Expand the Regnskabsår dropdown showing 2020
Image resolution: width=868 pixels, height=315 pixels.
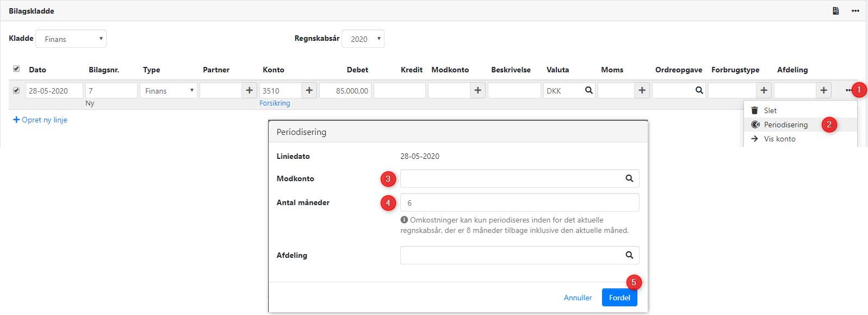click(x=363, y=39)
